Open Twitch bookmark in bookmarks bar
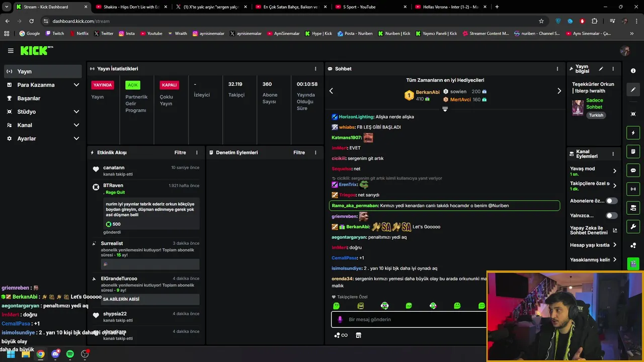Screen dimensions: 644x362 coord(55,34)
